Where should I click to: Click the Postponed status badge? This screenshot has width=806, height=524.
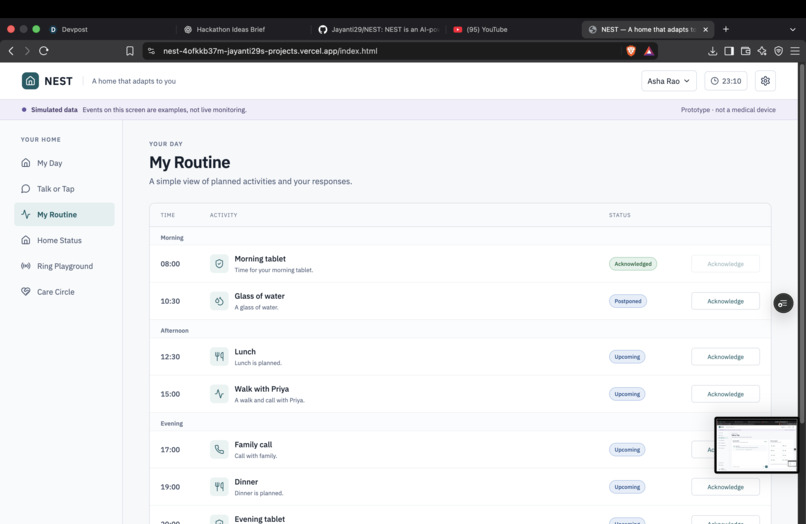tap(628, 301)
